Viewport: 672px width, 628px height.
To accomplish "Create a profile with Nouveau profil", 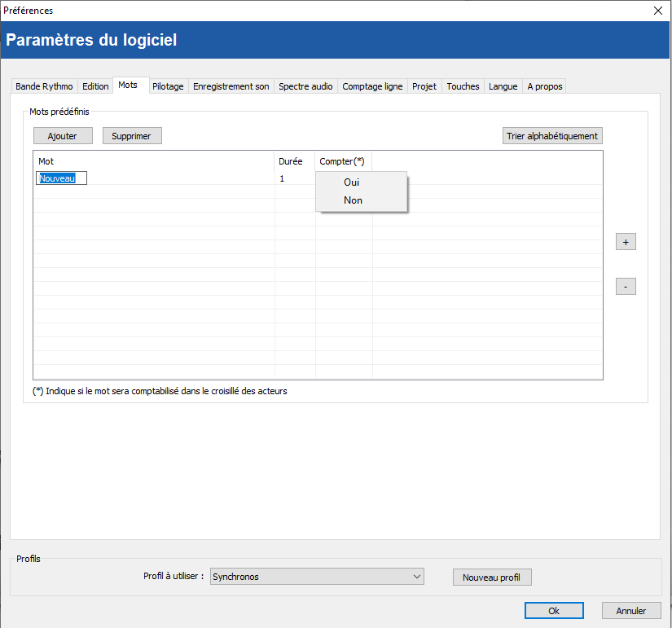I will tap(492, 577).
